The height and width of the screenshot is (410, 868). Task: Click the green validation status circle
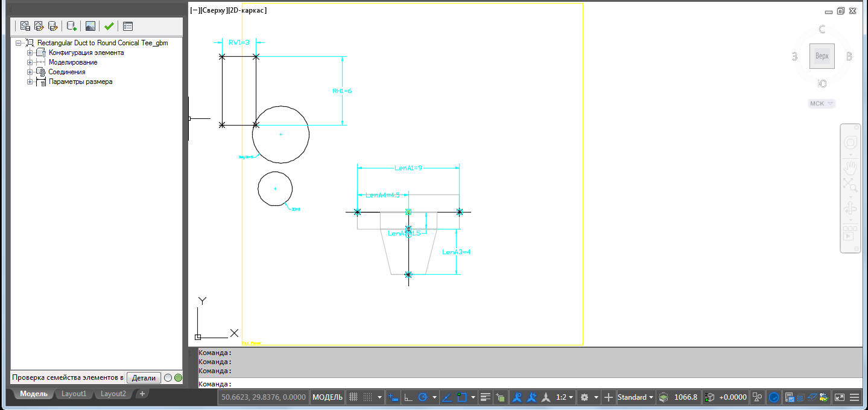[178, 377]
